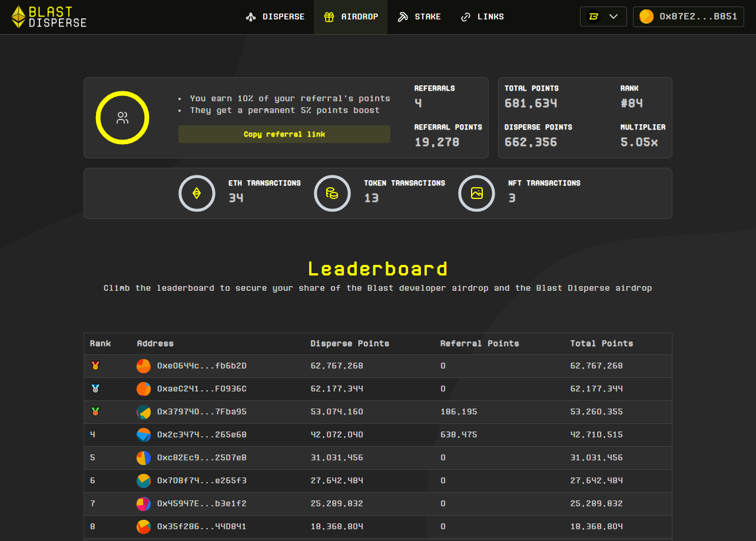Viewport: 756px width, 541px height.
Task: Click total points 53,260,355
Action: click(596, 412)
